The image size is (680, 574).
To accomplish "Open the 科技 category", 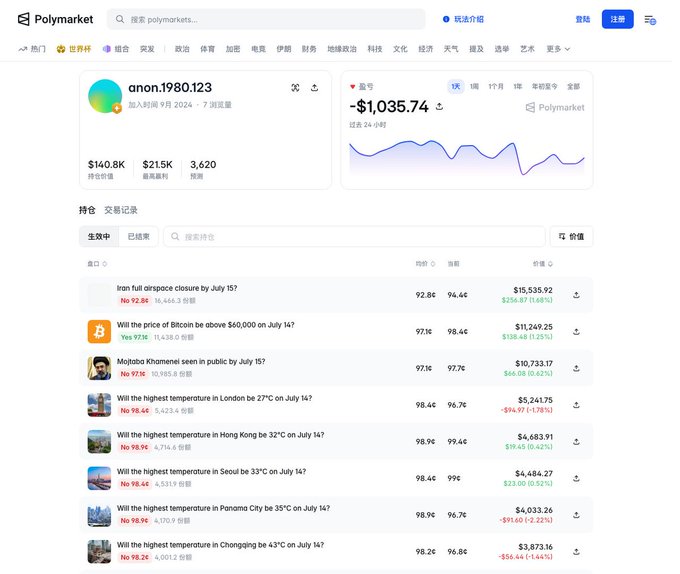I will tap(375, 49).
